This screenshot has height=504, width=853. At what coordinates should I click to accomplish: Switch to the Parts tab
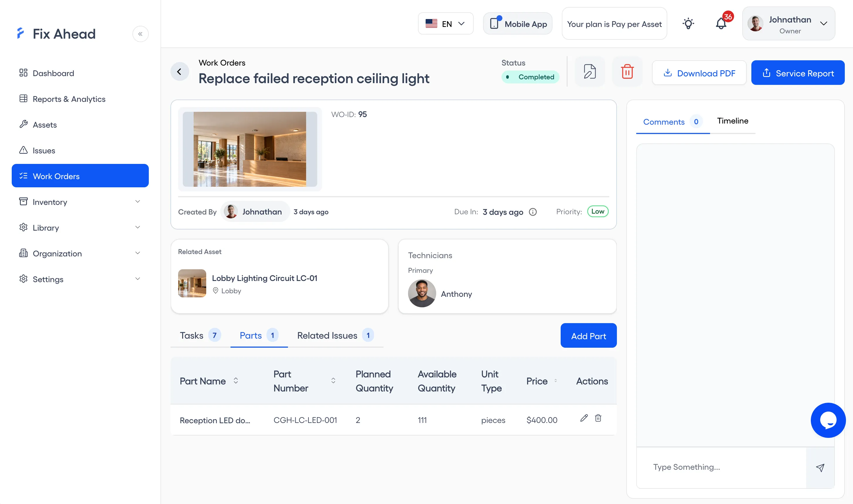click(x=259, y=335)
